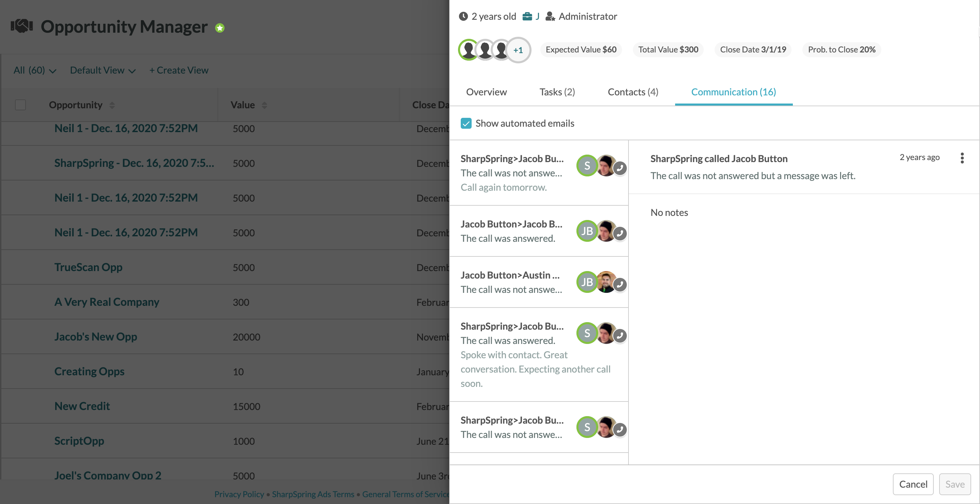Click S avatar on last SharpSpring call
Image resolution: width=980 pixels, height=504 pixels.
click(587, 427)
